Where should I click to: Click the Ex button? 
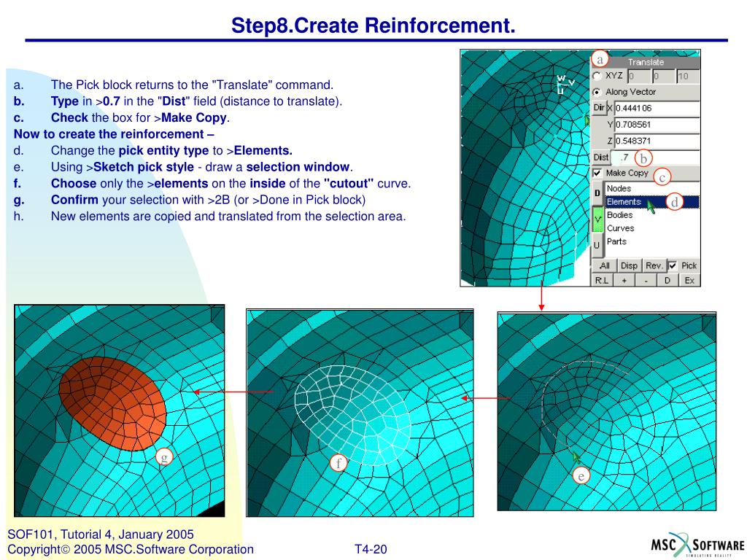tap(689, 281)
